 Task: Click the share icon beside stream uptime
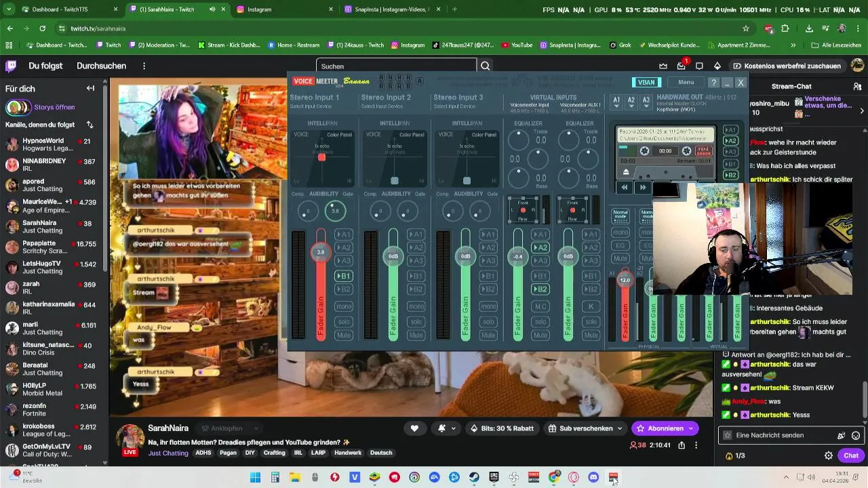(682, 445)
